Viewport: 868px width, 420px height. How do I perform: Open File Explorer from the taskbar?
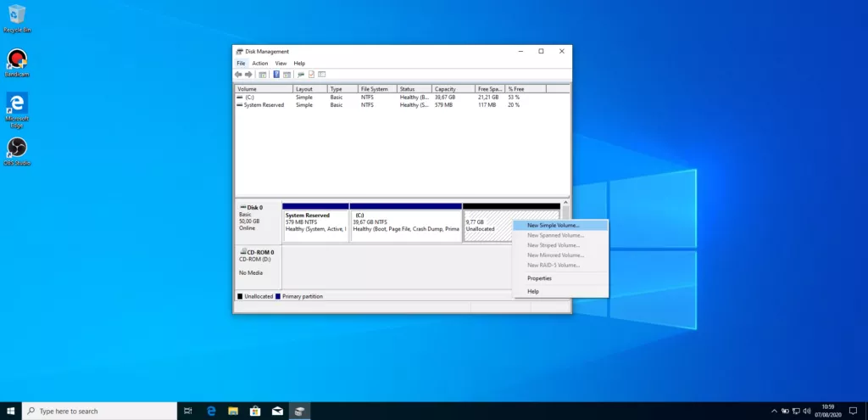tap(233, 411)
